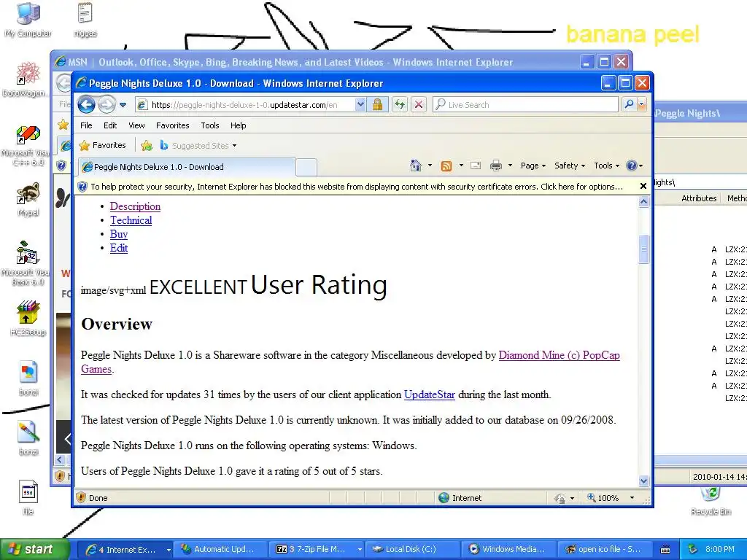Open the 100% zoom level control
The image size is (747, 560).
pyautogui.click(x=611, y=497)
